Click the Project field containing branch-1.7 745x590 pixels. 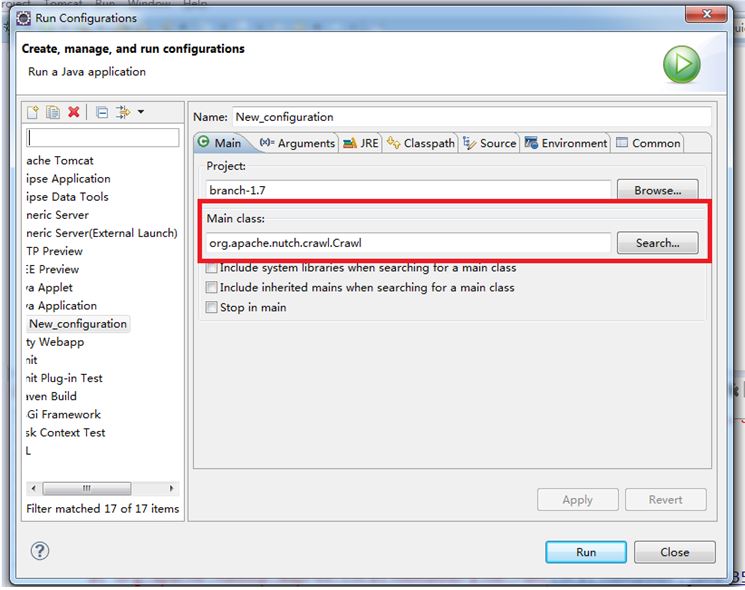tap(408, 190)
